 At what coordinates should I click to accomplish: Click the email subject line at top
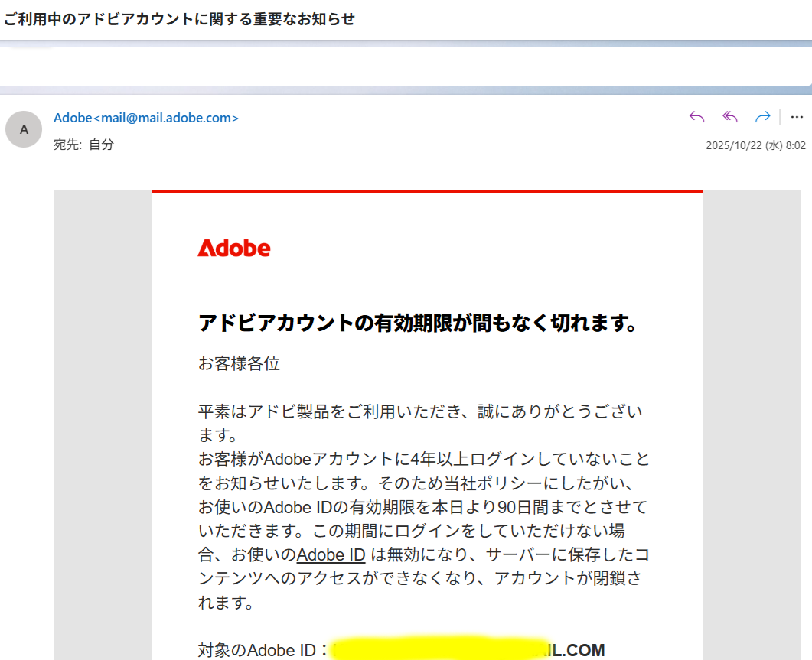pyautogui.click(x=180, y=19)
